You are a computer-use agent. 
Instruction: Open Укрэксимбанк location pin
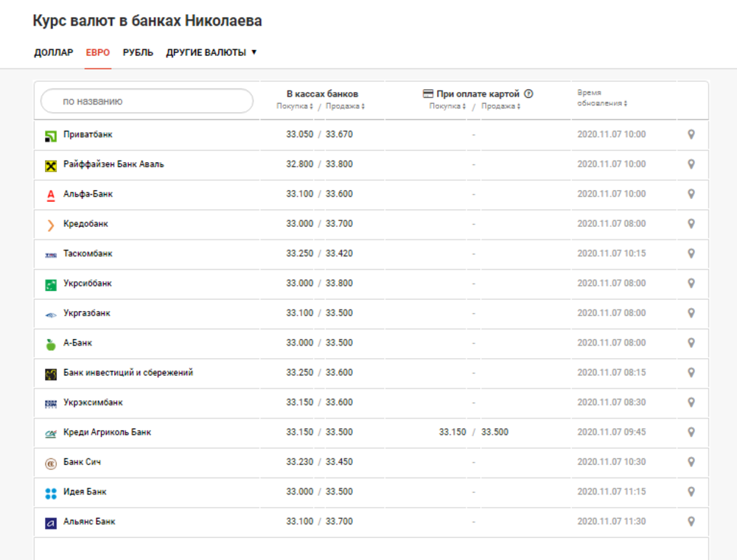691,402
